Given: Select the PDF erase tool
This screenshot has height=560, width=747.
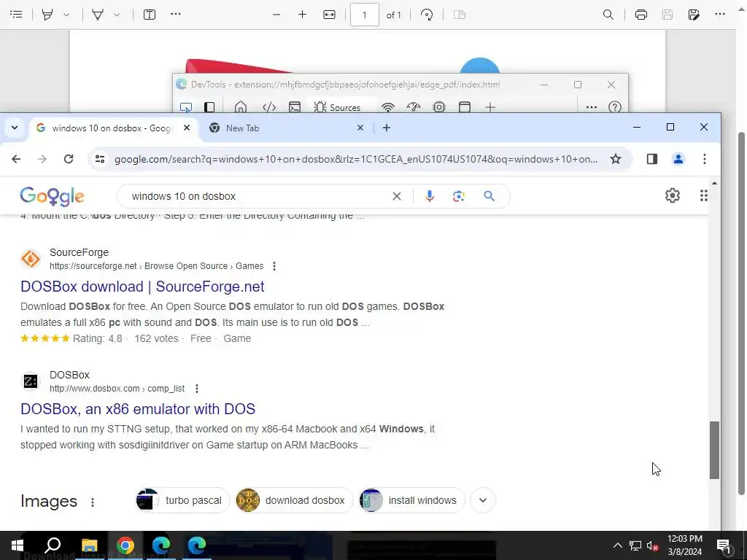Looking at the screenshot, I should tap(98, 15).
